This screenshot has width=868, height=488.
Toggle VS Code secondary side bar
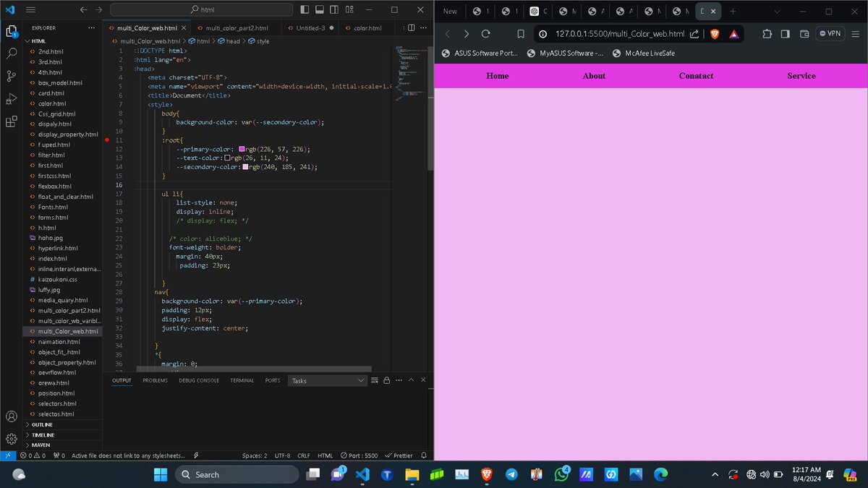(335, 10)
